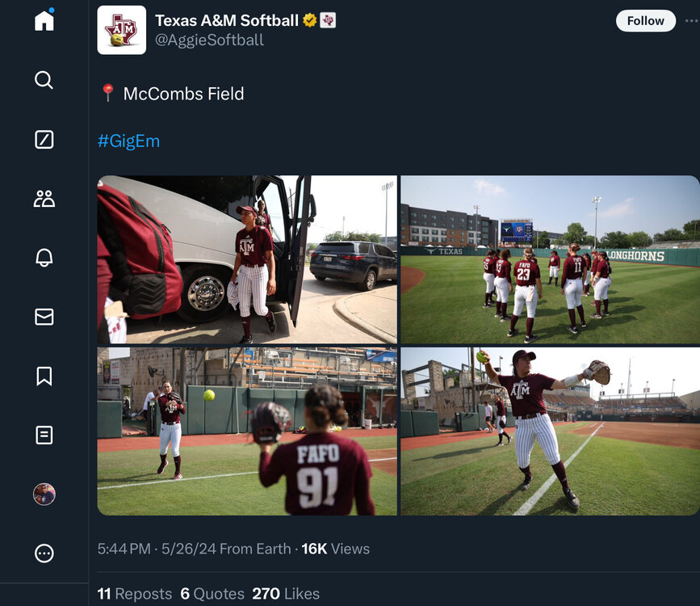Open Communities from the people icon
Image resolution: width=700 pixels, height=606 pixels.
tap(44, 199)
